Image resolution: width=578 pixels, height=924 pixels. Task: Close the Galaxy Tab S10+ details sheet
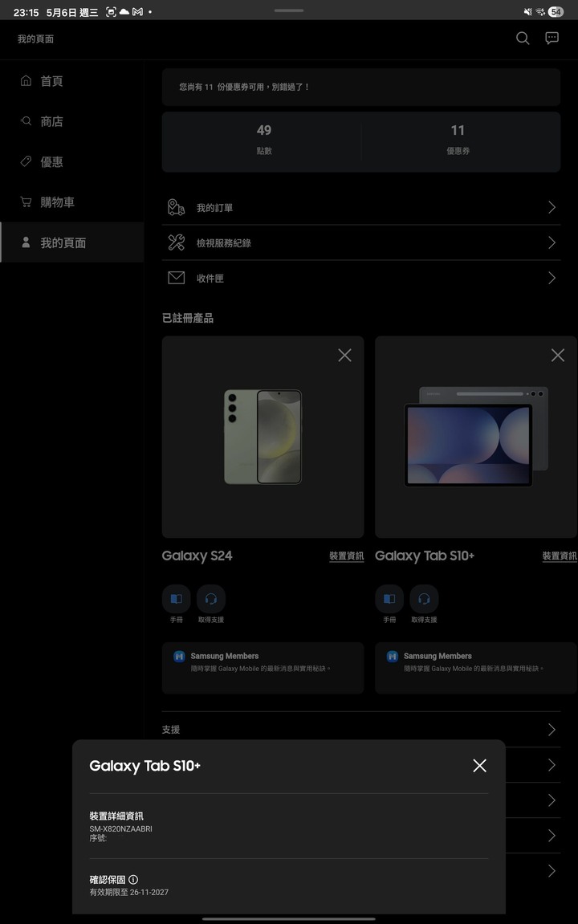479,766
